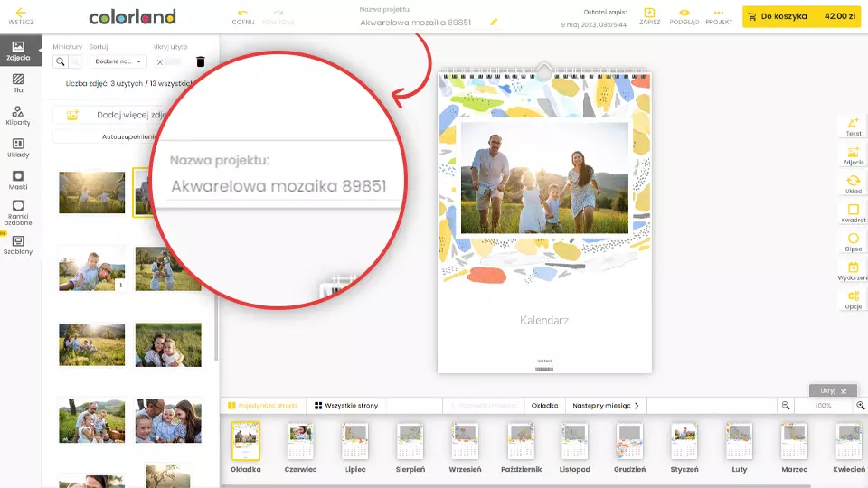Insert a Kwadrat square shape

click(853, 213)
